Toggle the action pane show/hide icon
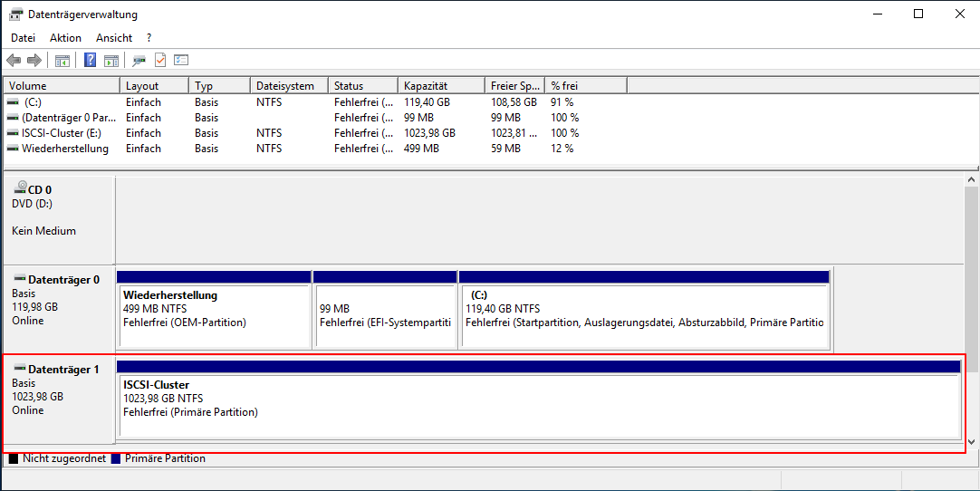The width and height of the screenshot is (980, 491). (111, 60)
